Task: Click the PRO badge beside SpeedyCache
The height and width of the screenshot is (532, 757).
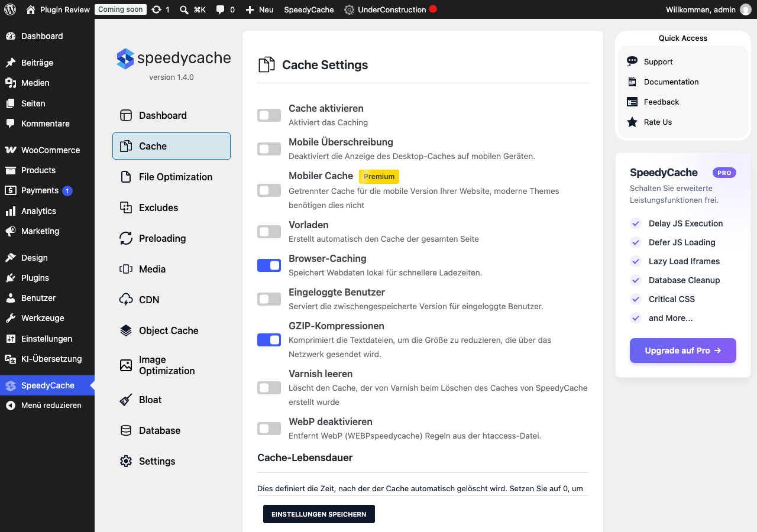Action: click(724, 173)
